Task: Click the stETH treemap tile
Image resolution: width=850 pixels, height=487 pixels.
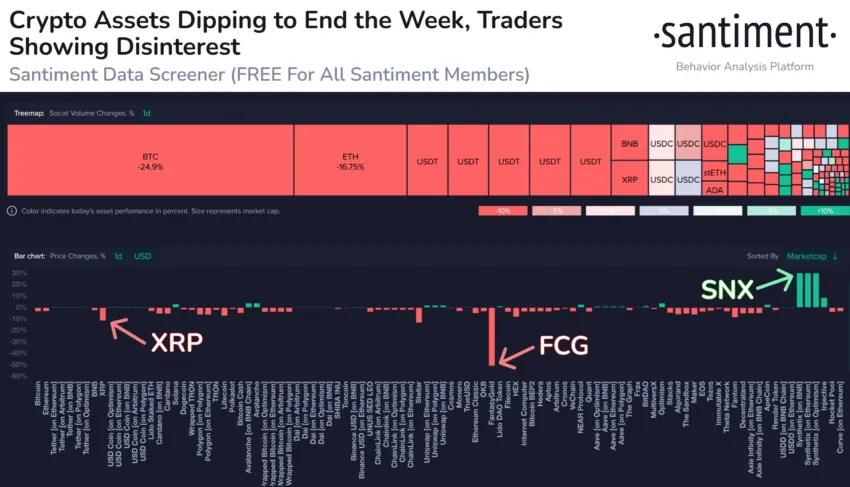Action: pyautogui.click(x=714, y=172)
